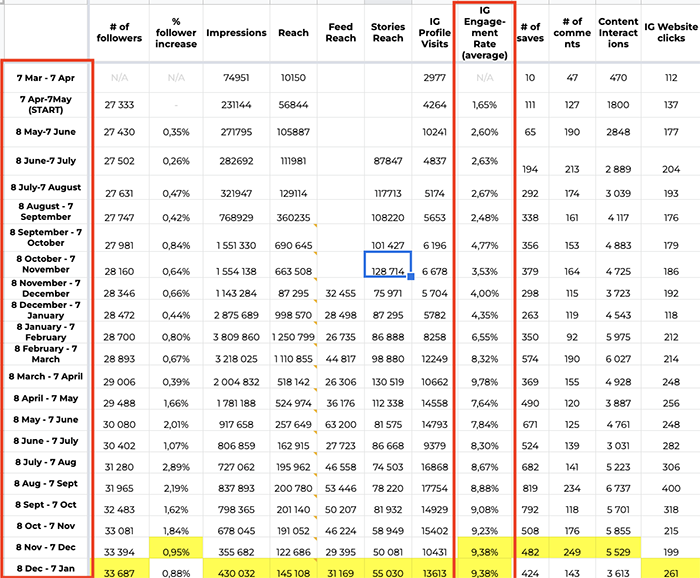Click the 'Stories Reach' header cell

(388, 33)
